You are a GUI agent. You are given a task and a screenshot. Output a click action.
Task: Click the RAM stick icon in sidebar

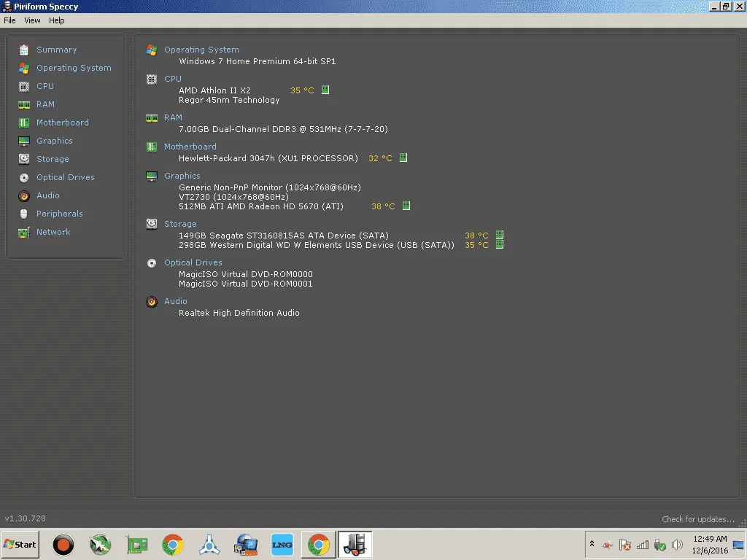tap(24, 105)
